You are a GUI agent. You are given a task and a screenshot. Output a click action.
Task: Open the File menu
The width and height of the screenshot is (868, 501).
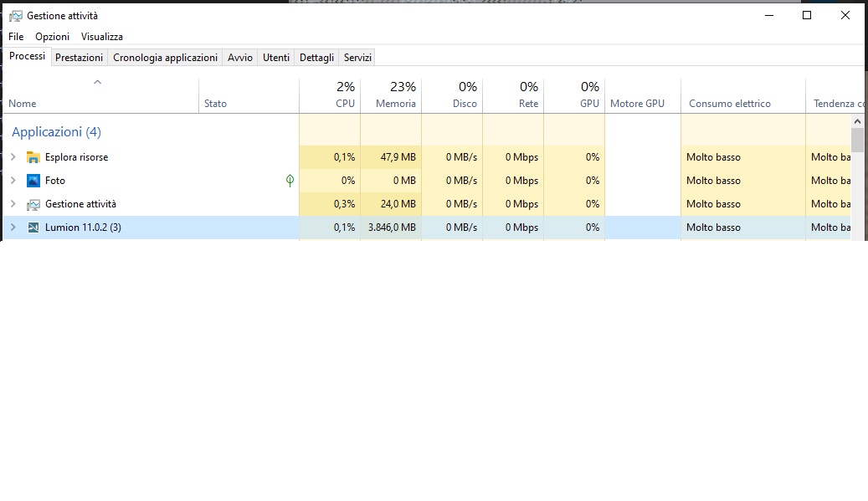coord(16,37)
